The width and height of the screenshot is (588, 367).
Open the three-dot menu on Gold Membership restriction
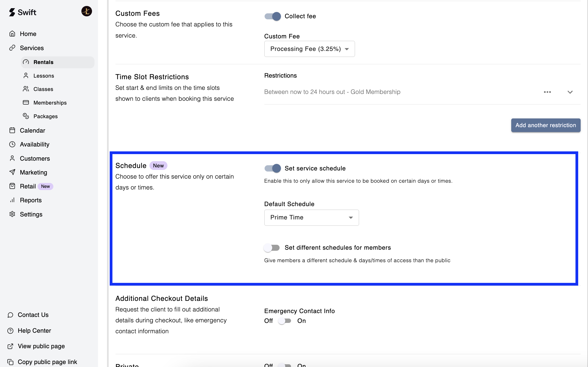pyautogui.click(x=547, y=92)
